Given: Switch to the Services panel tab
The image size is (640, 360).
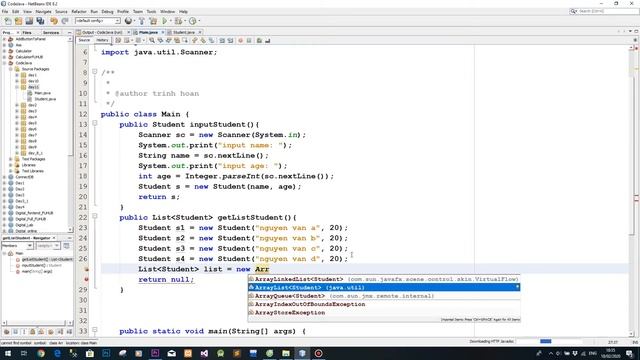Looking at the screenshot, I should pos(51,32).
